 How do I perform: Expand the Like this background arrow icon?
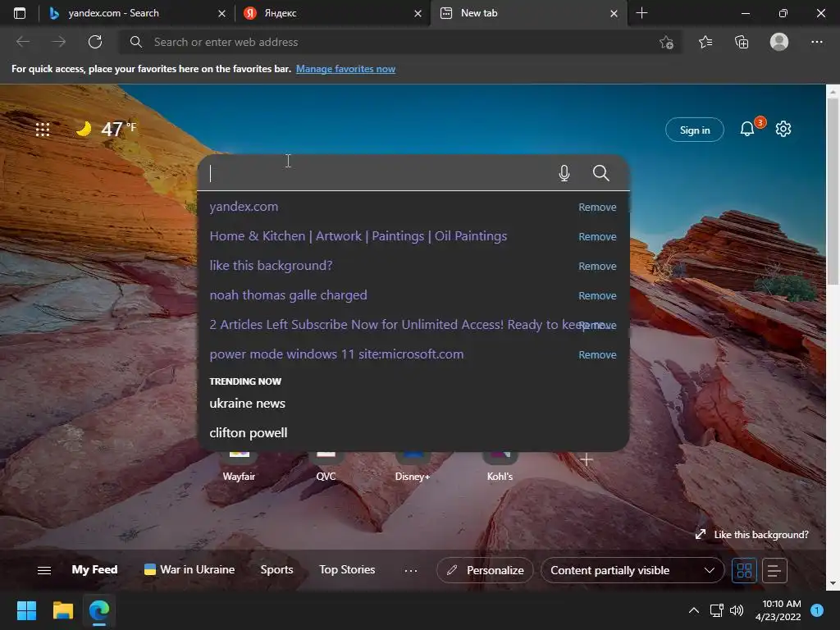[x=701, y=534]
